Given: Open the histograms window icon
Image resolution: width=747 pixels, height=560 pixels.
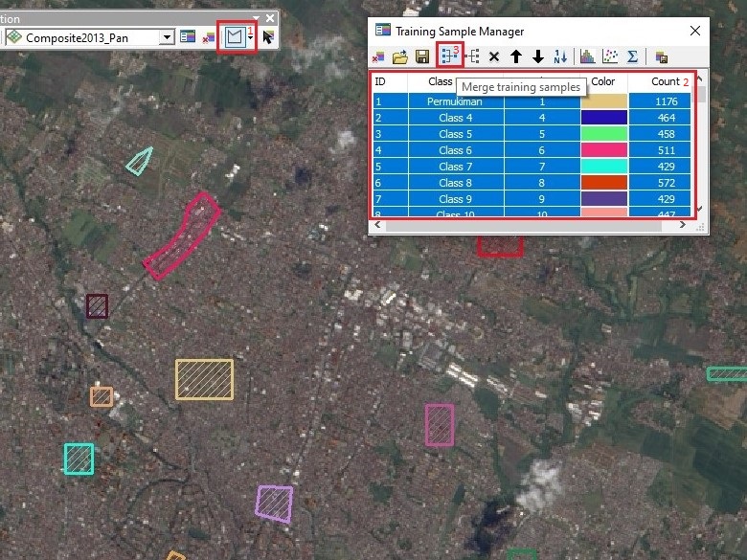Looking at the screenshot, I should tap(587, 57).
